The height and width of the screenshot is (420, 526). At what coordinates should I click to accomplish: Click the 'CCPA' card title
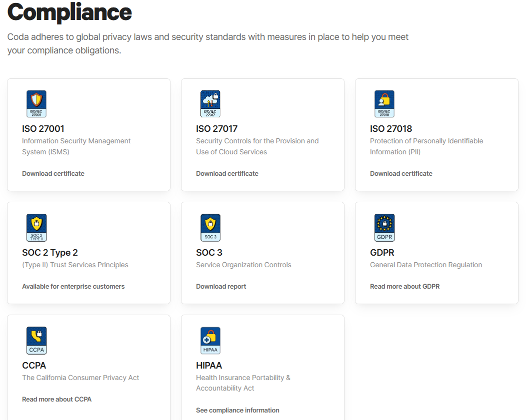pos(34,366)
